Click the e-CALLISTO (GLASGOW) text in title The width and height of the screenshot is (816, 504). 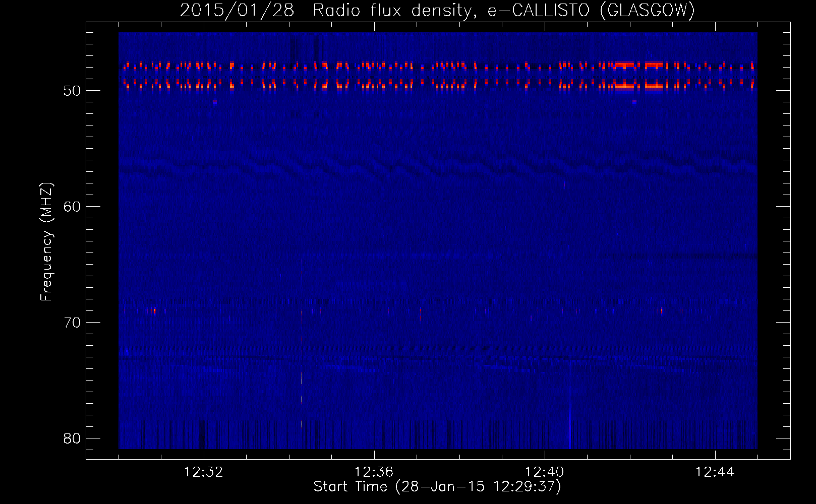pyautogui.click(x=591, y=11)
